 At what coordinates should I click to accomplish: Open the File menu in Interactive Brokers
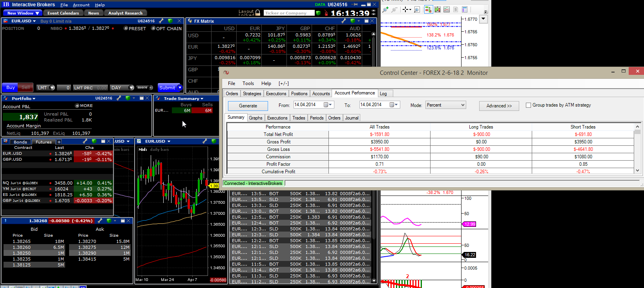pos(64,5)
